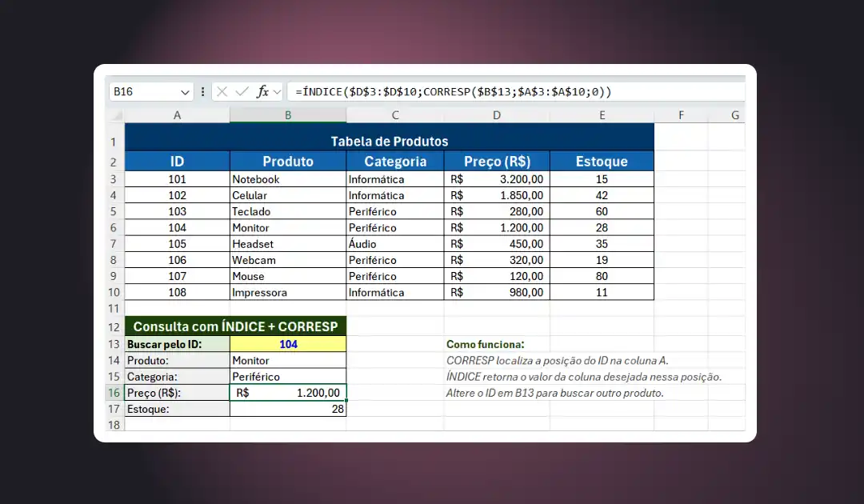This screenshot has width=864, height=504.
Task: Click the note Altere o ID em B13
Action: pos(554,393)
